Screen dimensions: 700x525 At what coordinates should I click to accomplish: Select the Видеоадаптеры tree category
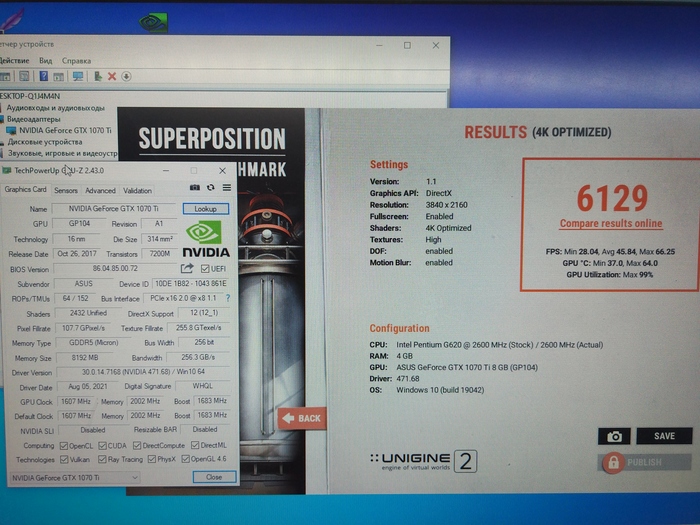[33, 119]
